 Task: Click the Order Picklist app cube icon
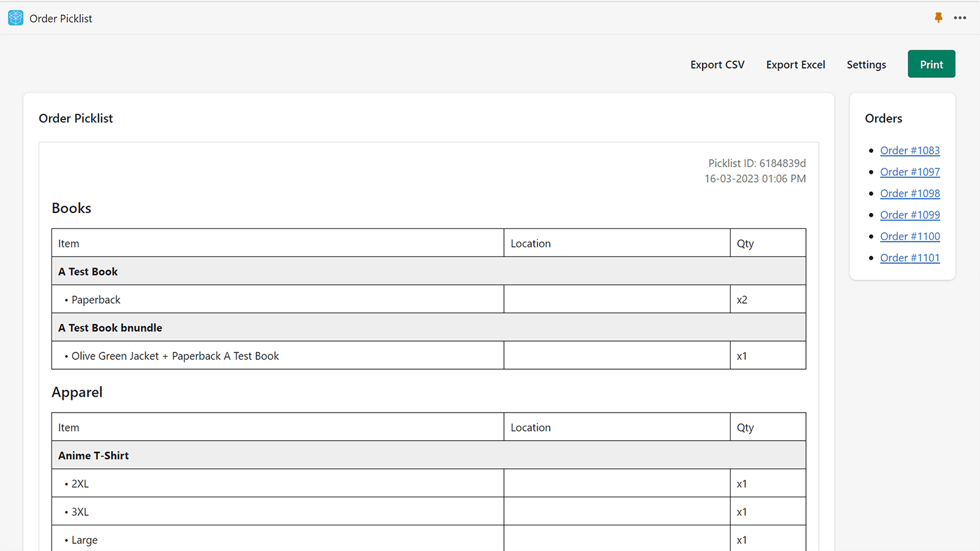pos(15,18)
